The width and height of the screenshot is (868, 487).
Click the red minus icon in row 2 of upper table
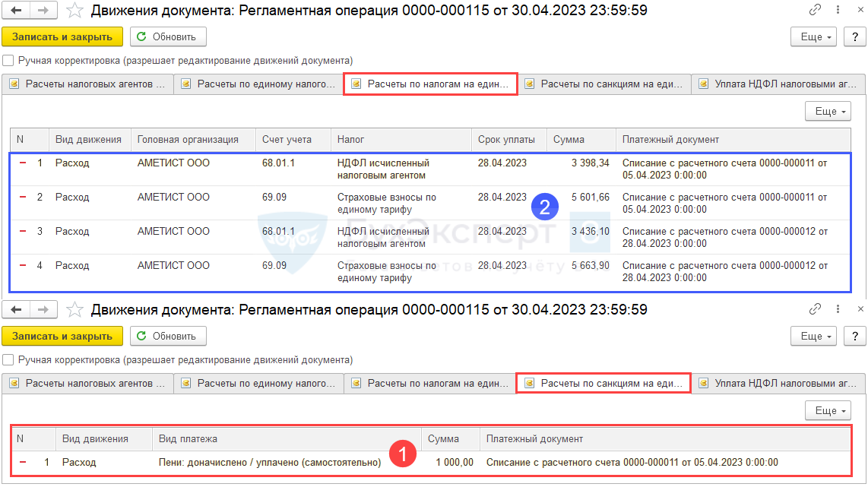coord(23,197)
